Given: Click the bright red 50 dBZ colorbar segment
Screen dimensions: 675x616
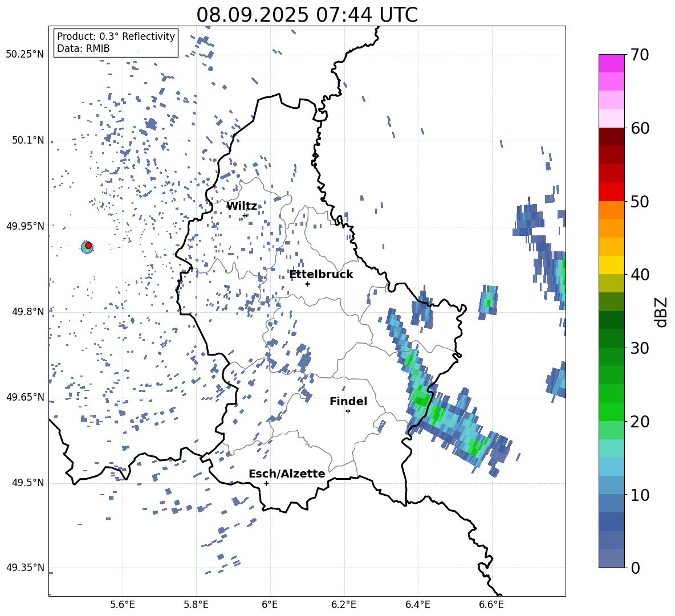Looking at the screenshot, I should pyautogui.click(x=611, y=192).
